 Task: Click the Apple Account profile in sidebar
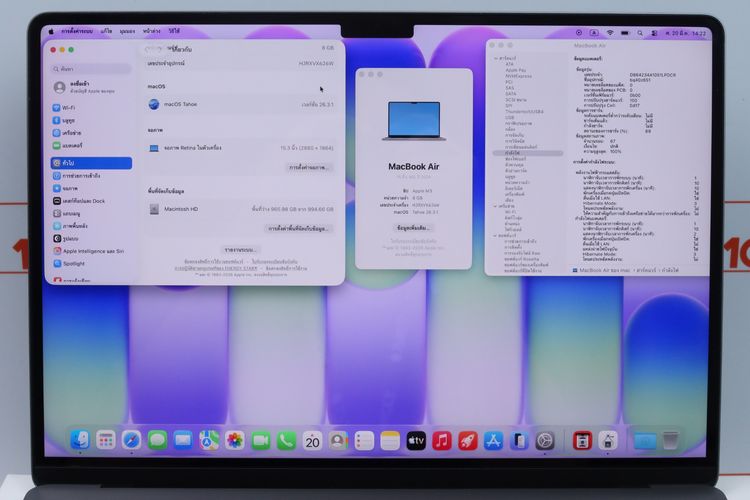click(90, 87)
